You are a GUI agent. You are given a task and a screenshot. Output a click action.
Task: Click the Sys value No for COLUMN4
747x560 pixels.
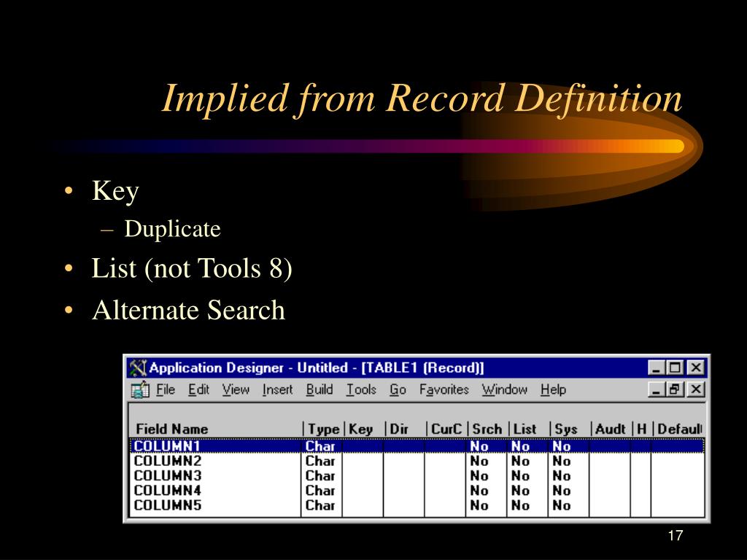point(561,491)
